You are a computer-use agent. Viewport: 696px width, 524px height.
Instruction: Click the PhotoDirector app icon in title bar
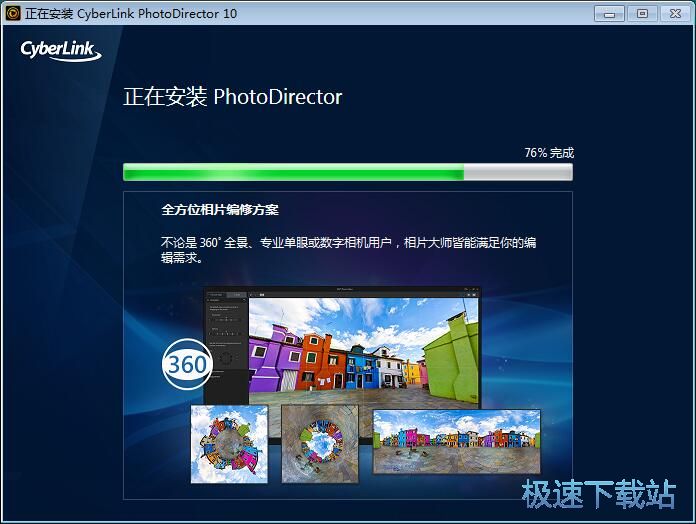click(13, 13)
